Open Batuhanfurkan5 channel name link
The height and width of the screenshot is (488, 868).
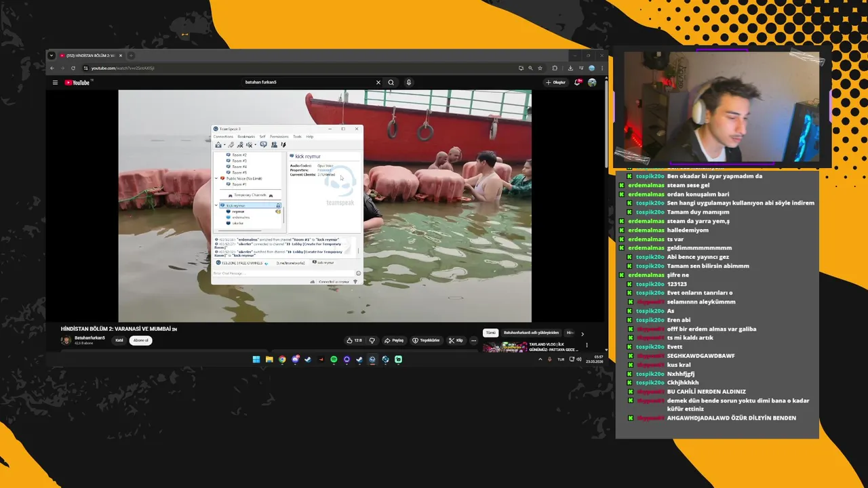pos(90,338)
